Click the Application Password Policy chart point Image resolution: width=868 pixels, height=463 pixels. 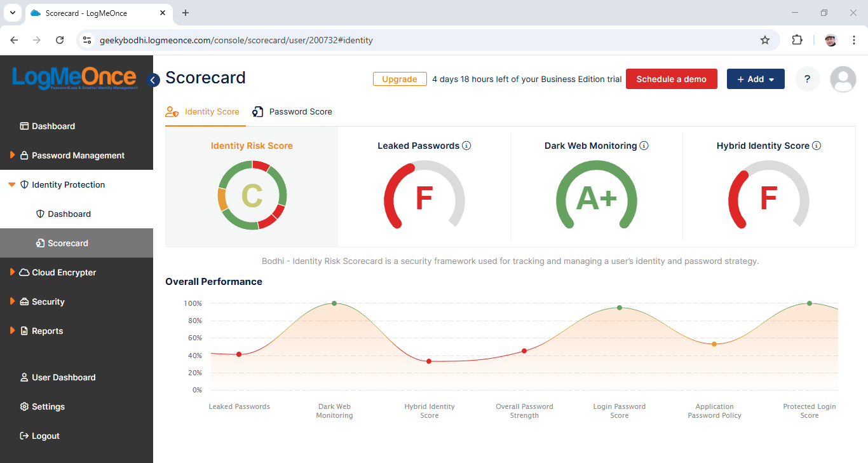(714, 344)
